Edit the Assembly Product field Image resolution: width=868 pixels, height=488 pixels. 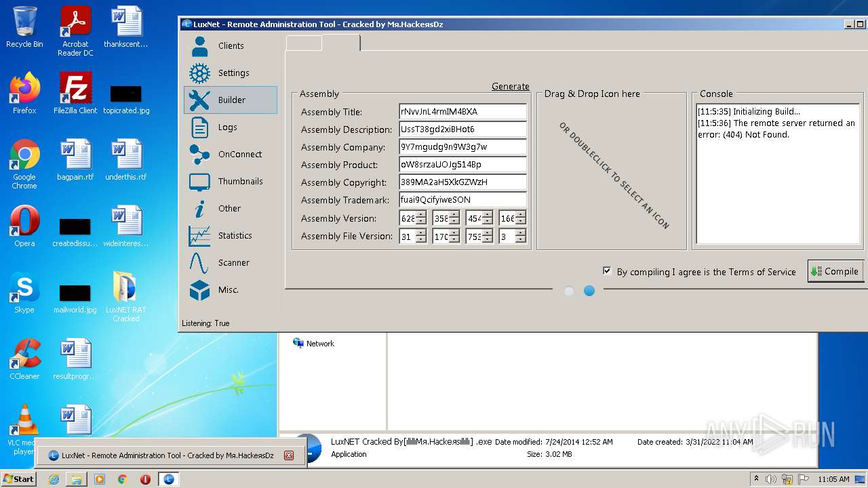pos(463,165)
